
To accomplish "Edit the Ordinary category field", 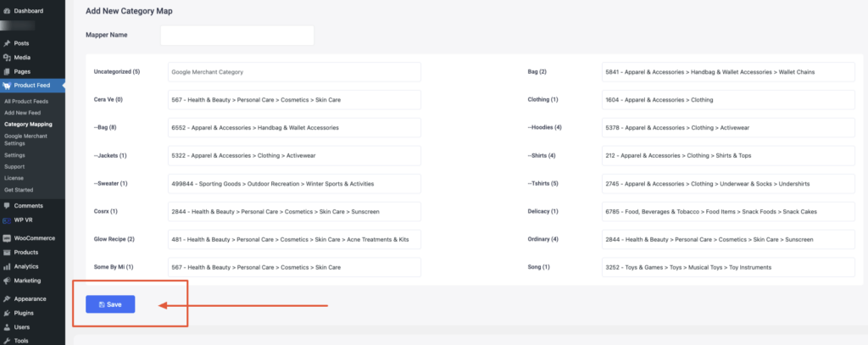I will coord(728,239).
